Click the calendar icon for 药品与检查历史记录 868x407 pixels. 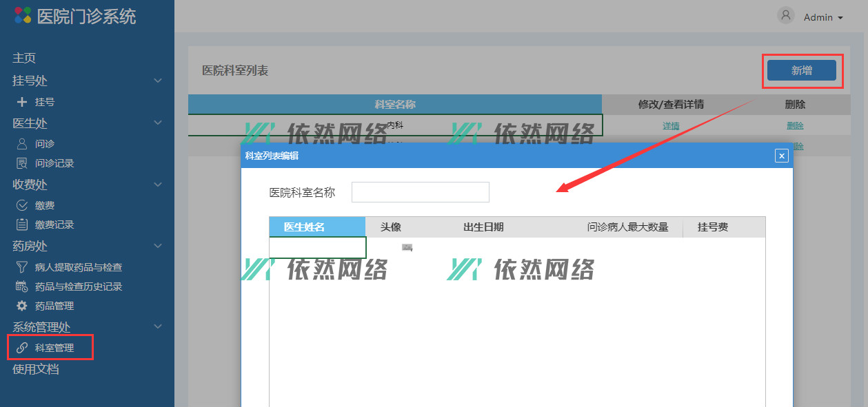pyautogui.click(x=22, y=286)
